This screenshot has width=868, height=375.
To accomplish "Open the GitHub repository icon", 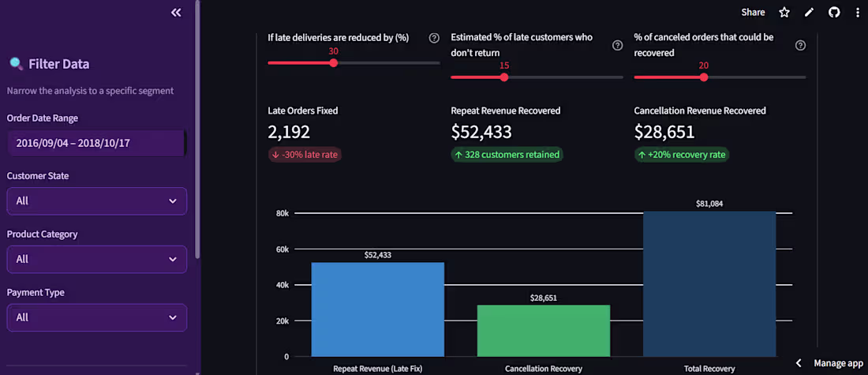I will 834,12.
